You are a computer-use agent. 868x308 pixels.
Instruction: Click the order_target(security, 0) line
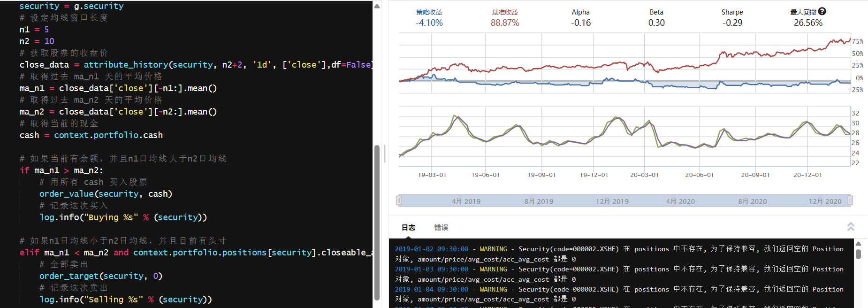101,276
